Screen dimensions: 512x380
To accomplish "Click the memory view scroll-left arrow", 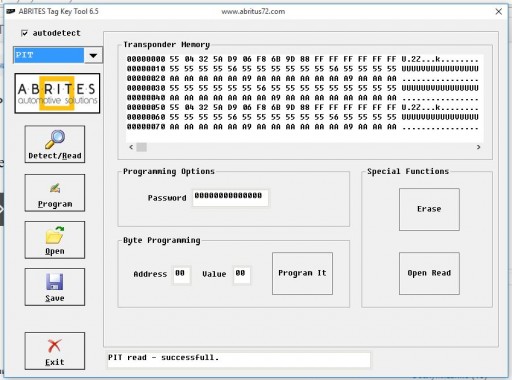I will (131, 147).
